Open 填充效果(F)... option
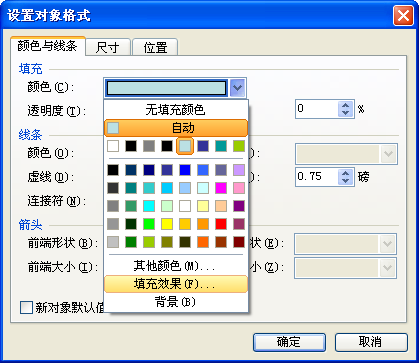This screenshot has width=419, height=363. click(176, 284)
